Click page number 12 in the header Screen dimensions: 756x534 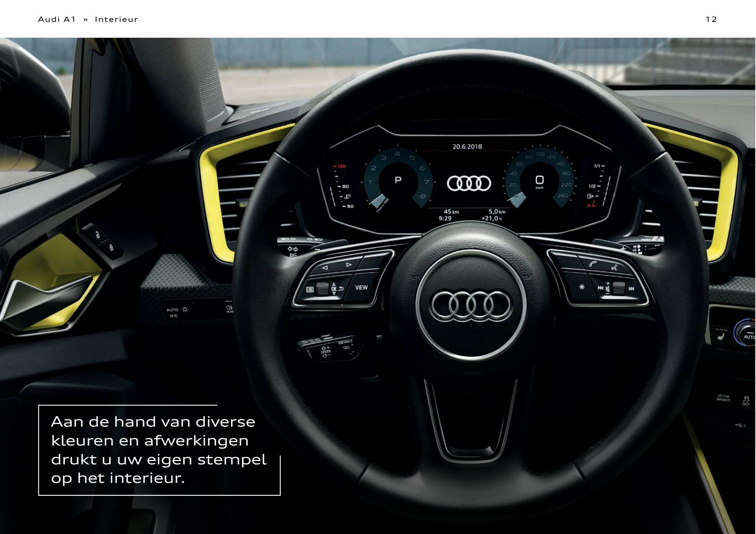click(x=711, y=19)
